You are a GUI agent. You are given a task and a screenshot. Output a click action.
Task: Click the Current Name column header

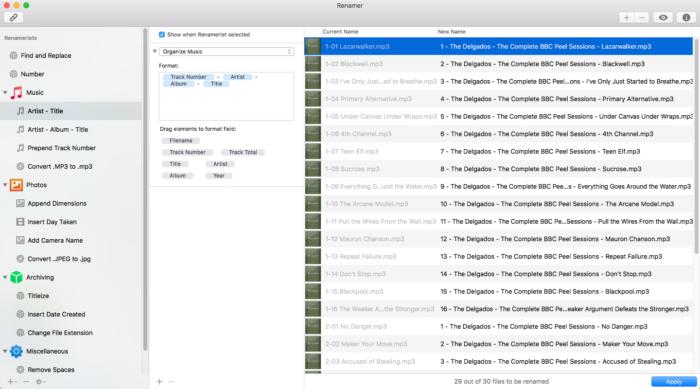340,32
